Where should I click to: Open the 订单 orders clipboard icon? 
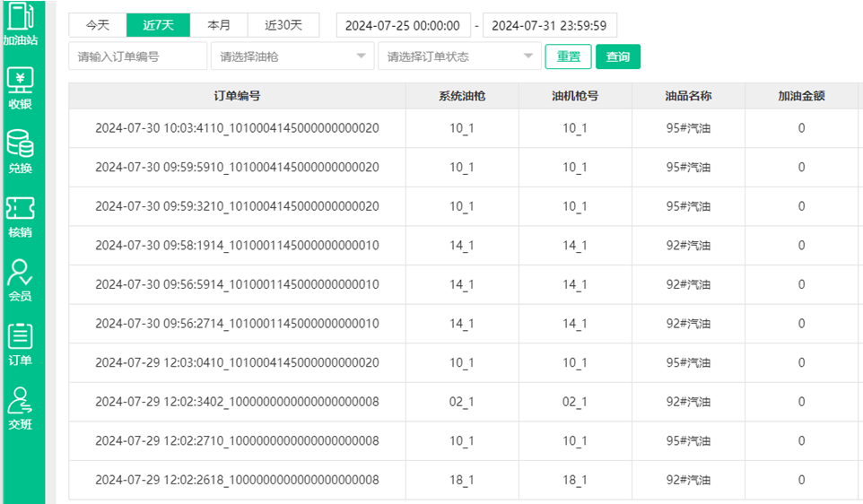coord(20,344)
